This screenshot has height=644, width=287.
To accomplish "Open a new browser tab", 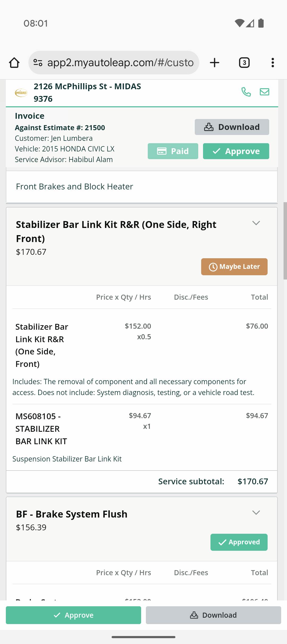I will click(x=214, y=63).
